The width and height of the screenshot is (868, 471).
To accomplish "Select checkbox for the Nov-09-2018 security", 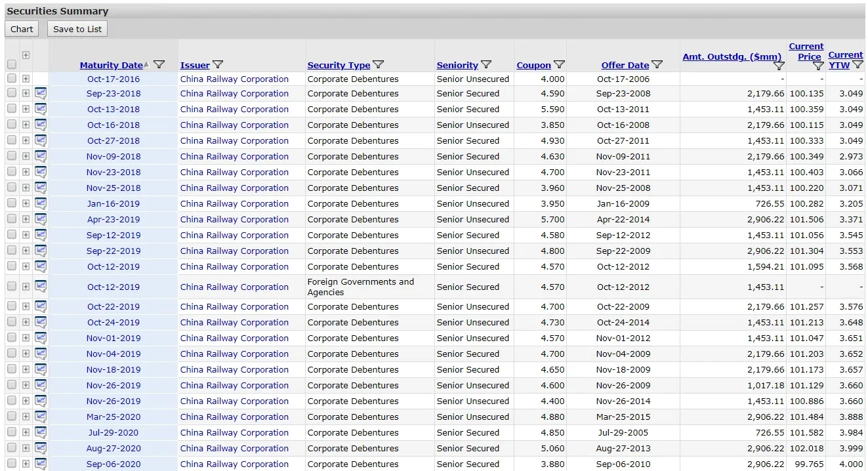I will point(12,156).
